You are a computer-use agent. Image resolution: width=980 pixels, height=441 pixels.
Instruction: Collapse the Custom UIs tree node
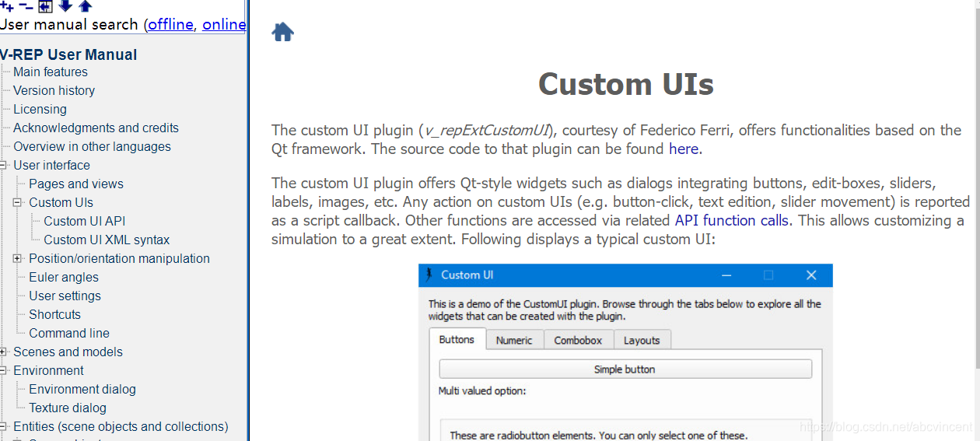18,202
